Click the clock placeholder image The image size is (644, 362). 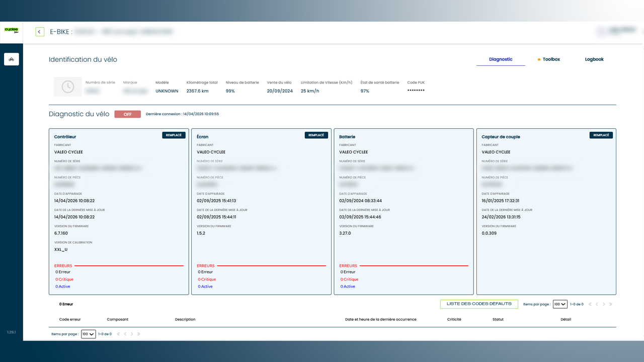tap(67, 87)
